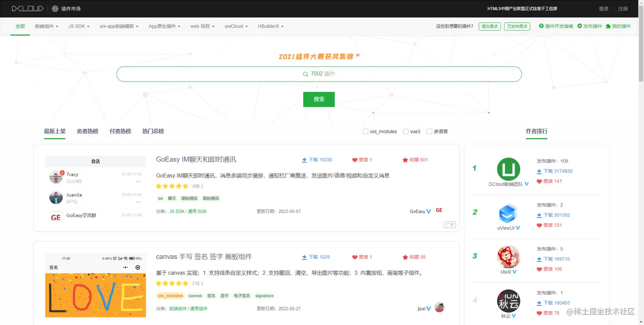Expand the uni-app前端模板 dropdown
Image resolution: width=644 pixels, height=325 pixels.
pos(119,26)
